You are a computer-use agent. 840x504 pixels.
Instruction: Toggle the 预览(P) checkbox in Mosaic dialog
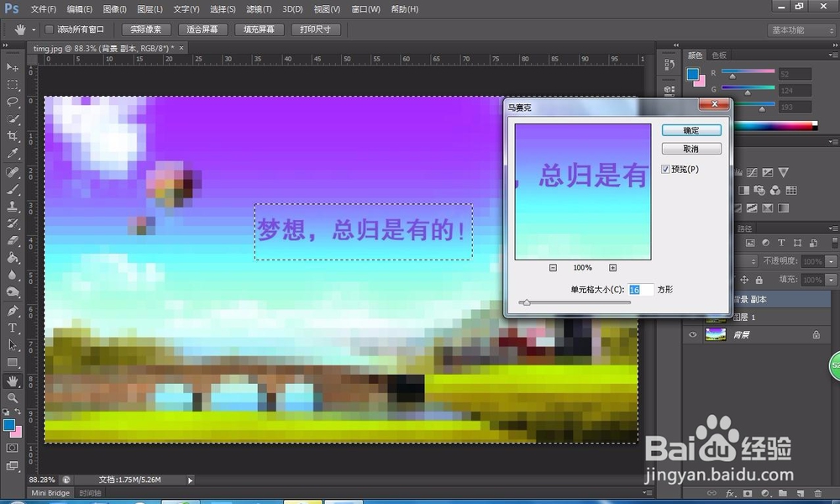pos(666,169)
